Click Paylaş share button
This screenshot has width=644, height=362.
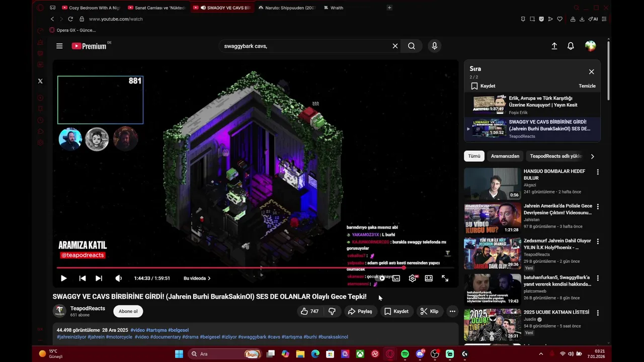coord(360,311)
